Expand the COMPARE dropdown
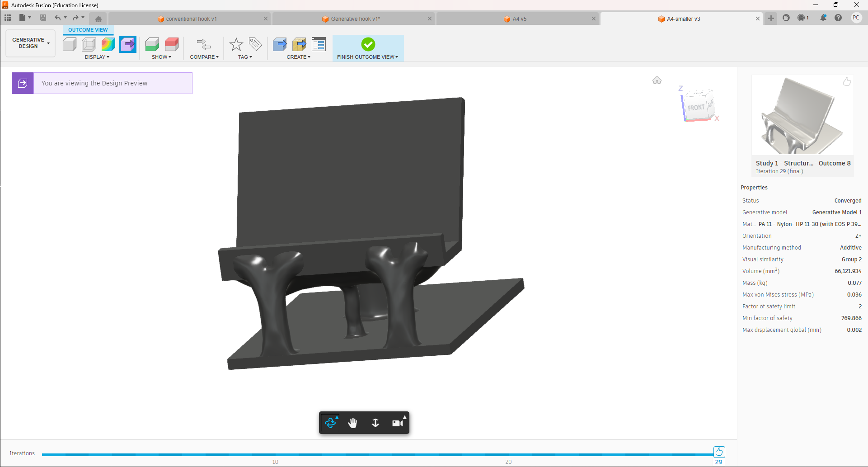The height and width of the screenshot is (467, 868). pos(204,57)
